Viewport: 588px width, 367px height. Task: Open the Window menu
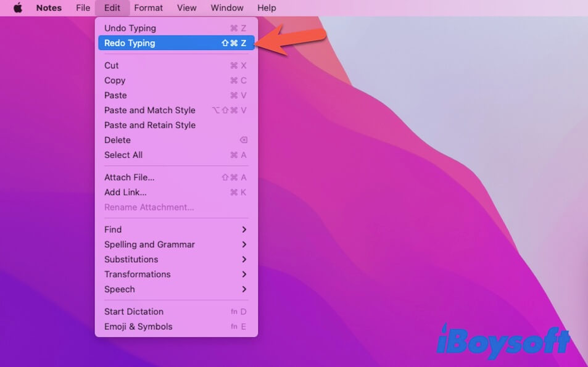(226, 8)
